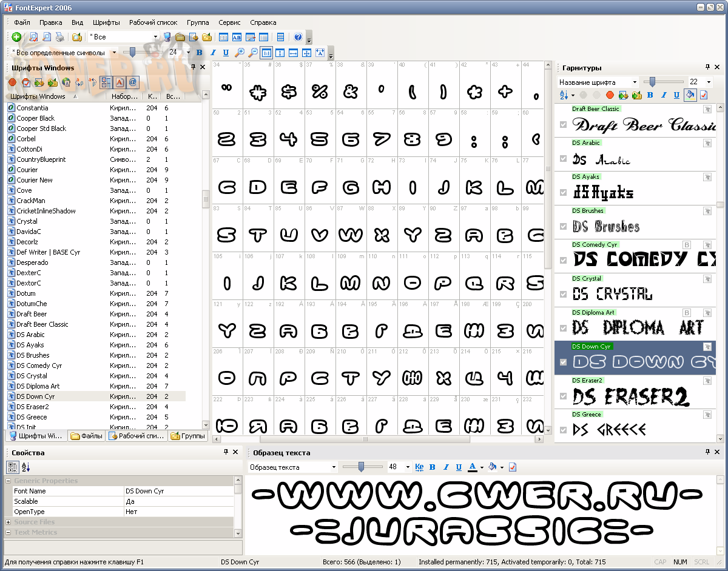Image resolution: width=728 pixels, height=571 pixels.
Task: Click the zoom in magnifier in character toolbar
Action: (x=240, y=53)
